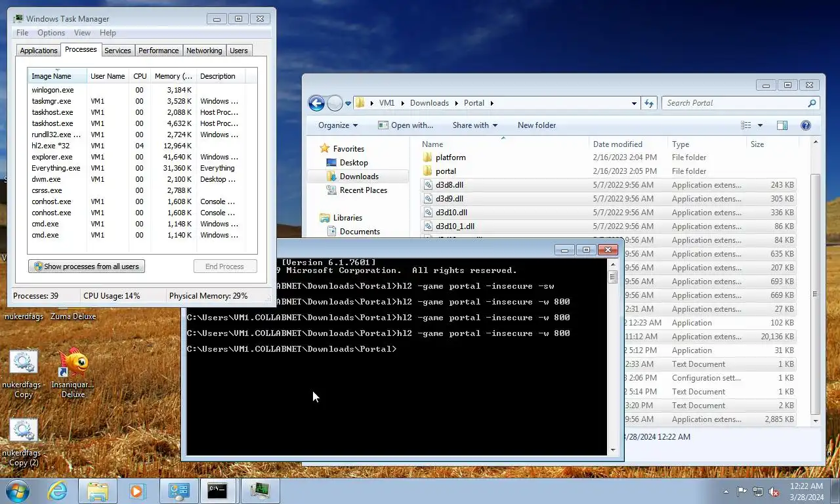Click the change view icon in Explorer

pyautogui.click(x=746, y=125)
